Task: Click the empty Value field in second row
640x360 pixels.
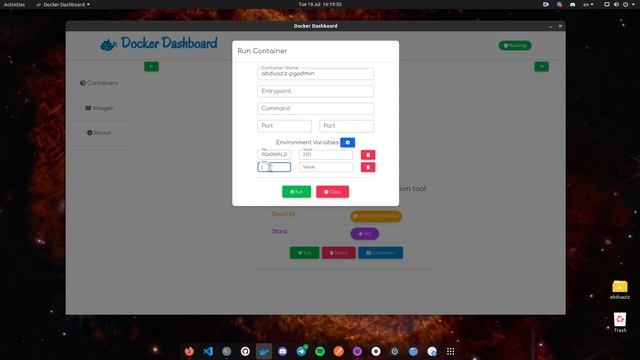Action: [326, 167]
